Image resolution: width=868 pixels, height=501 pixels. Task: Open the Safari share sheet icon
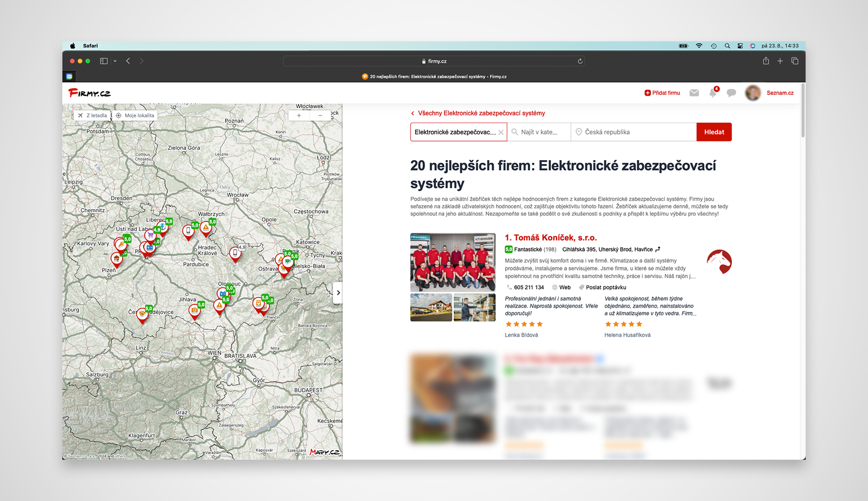click(766, 61)
